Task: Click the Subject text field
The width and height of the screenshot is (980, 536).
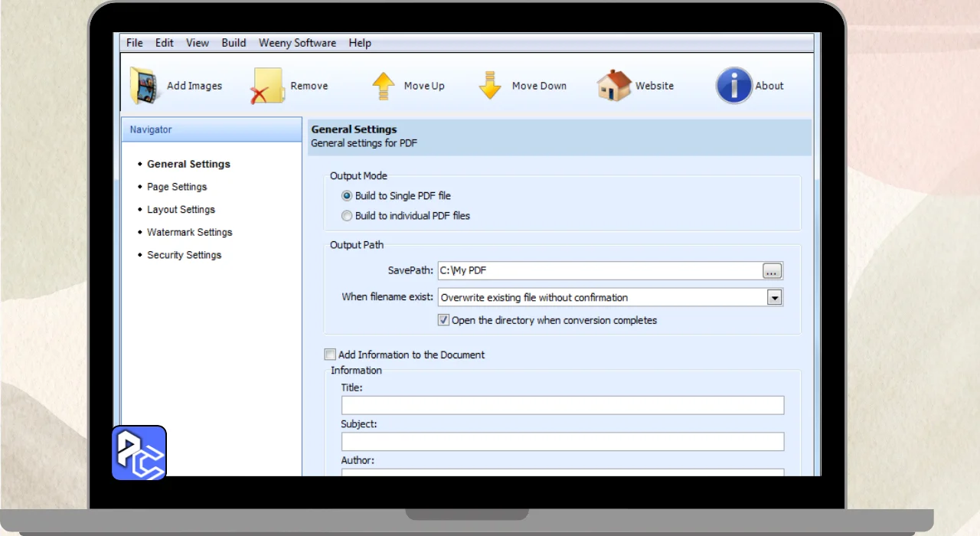Action: (562, 442)
